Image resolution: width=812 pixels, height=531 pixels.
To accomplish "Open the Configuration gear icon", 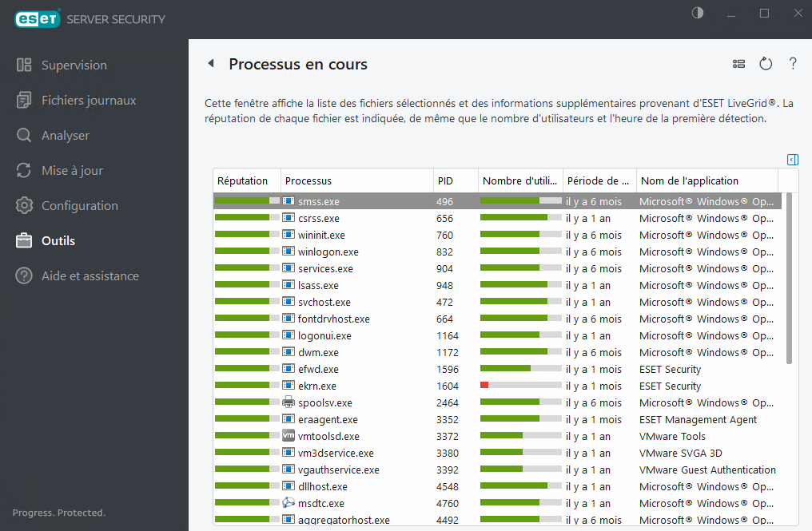I will coord(23,205).
